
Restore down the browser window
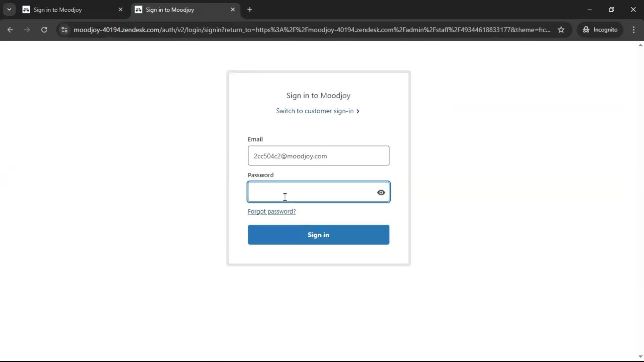pyautogui.click(x=611, y=9)
